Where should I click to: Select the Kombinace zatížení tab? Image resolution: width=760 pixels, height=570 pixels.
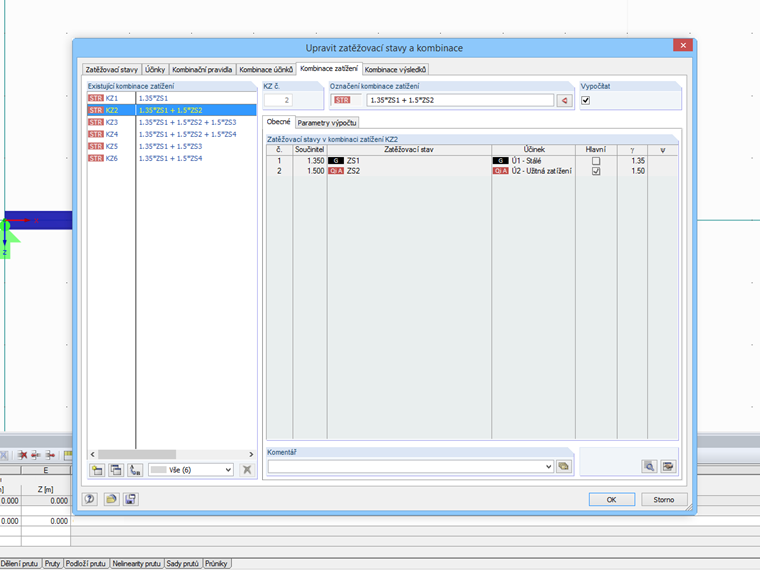pyautogui.click(x=329, y=68)
